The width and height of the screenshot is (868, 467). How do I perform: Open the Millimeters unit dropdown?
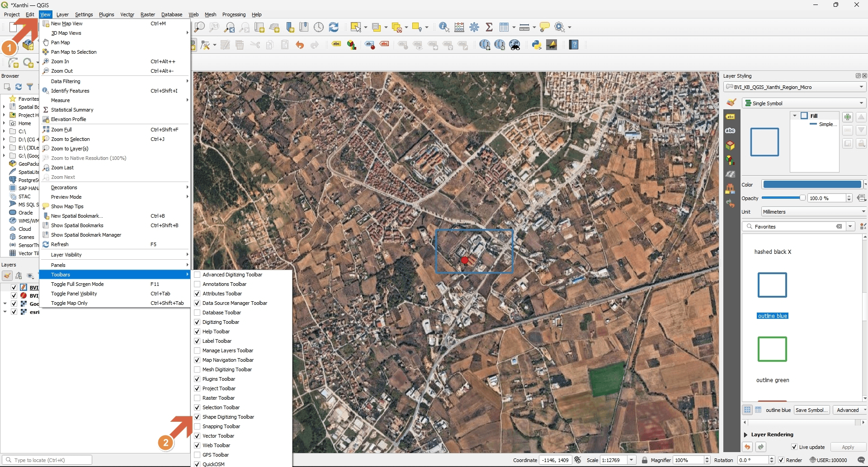[813, 212]
